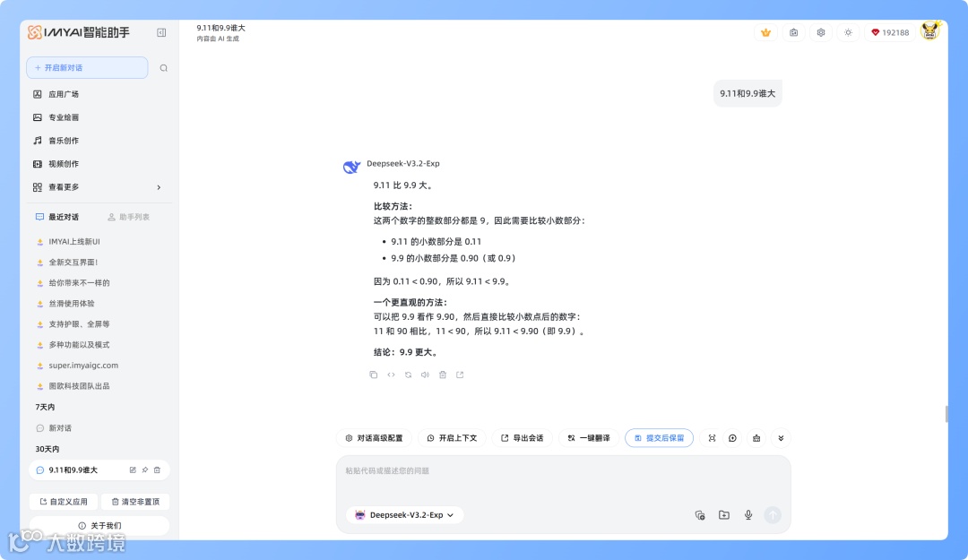This screenshot has height=560, width=968.
Task: Click the new chat bubble plus icon above input
Action: pyautogui.click(x=733, y=438)
